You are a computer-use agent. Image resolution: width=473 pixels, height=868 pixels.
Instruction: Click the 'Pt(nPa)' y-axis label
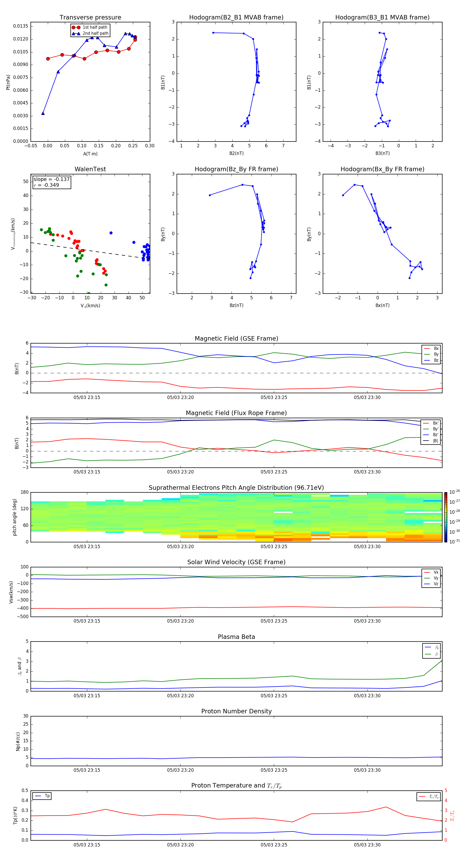tap(8, 82)
